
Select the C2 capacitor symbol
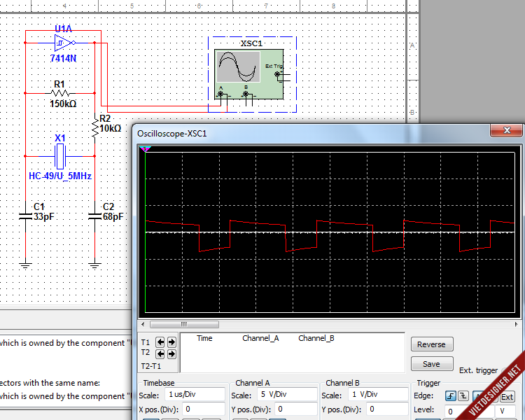[x=94, y=216]
